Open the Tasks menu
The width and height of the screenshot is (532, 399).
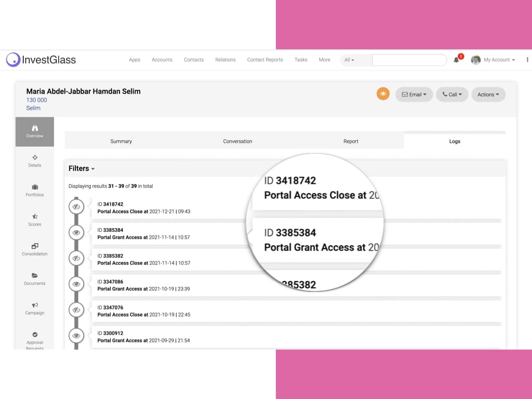tap(301, 60)
